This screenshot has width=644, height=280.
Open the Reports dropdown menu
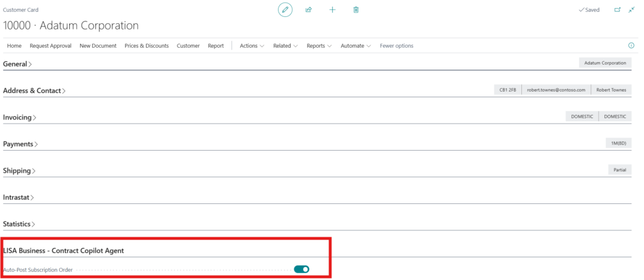pyautogui.click(x=319, y=46)
